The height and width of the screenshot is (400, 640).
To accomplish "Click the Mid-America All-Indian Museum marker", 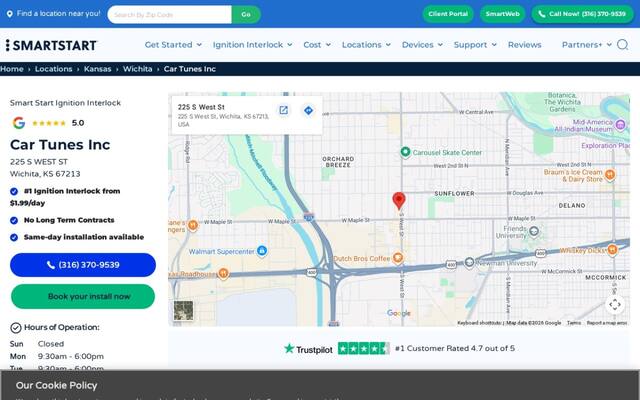I will (620, 124).
